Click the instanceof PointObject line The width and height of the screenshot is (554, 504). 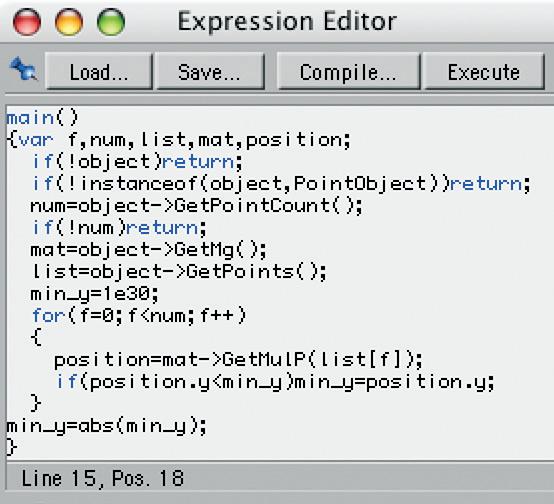point(281,184)
